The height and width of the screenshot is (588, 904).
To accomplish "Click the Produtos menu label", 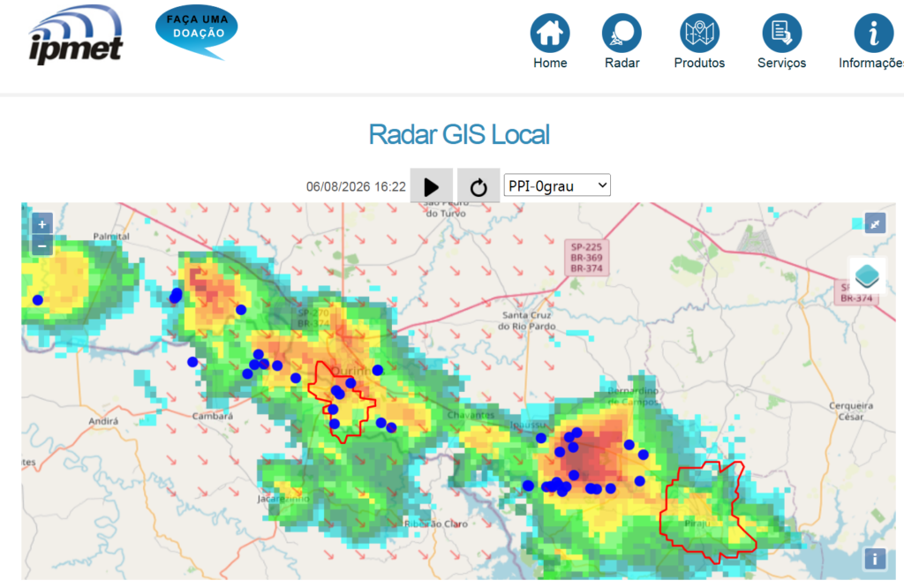I will coord(699,63).
